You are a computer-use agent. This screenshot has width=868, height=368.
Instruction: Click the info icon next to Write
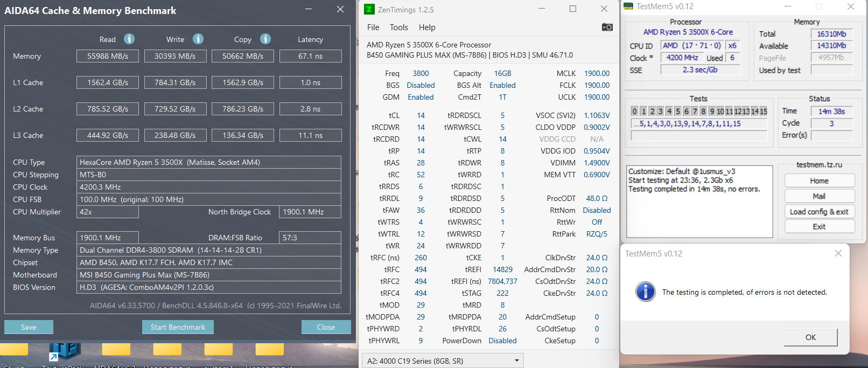pos(198,39)
